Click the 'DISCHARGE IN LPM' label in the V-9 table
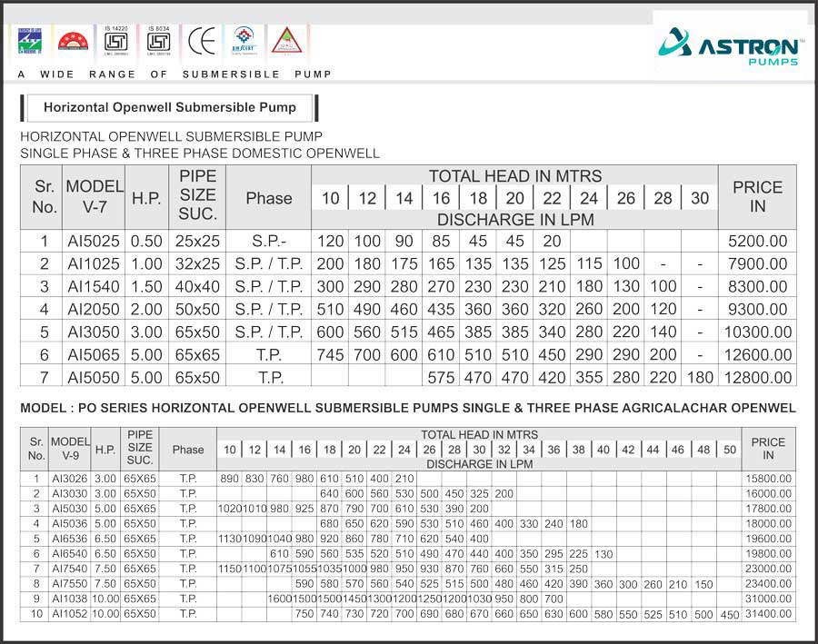The height and width of the screenshot is (644, 818). coord(479,464)
